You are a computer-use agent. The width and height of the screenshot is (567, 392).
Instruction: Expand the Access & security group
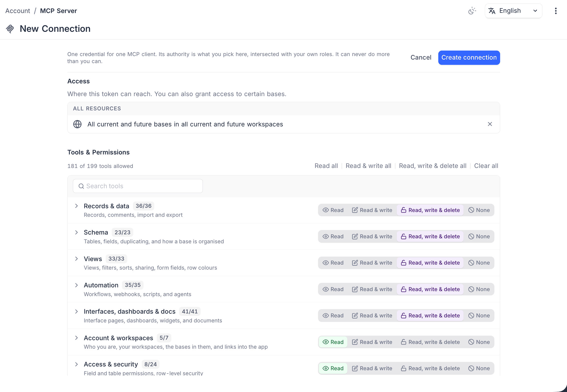(76, 364)
